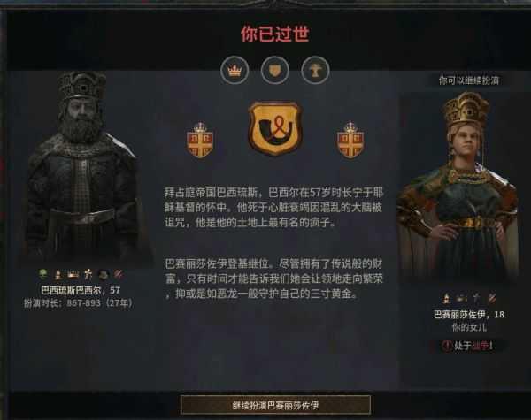The height and width of the screenshot is (420, 531).
Task: Click heir's first trait icon under portrait
Action: (447, 298)
